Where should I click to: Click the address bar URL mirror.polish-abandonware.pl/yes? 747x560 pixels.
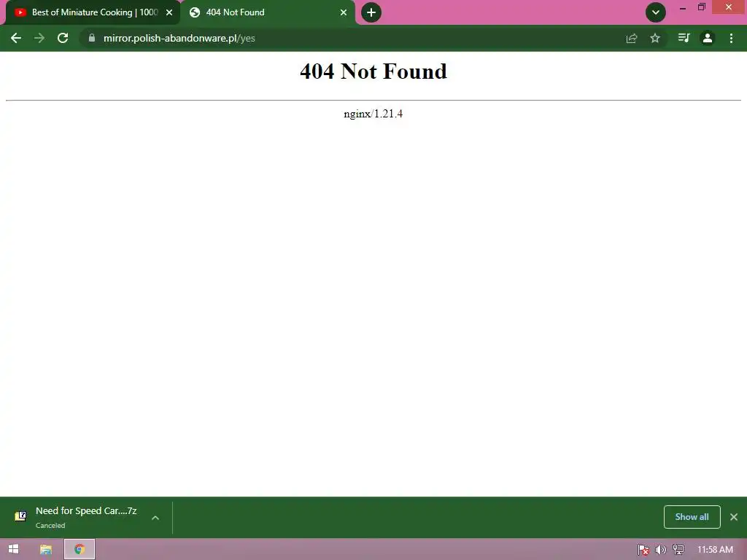(x=179, y=38)
